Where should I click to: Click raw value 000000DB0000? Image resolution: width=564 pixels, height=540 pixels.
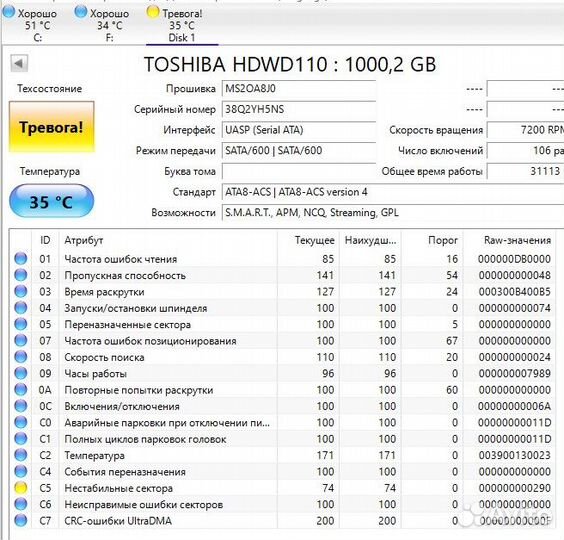pyautogui.click(x=514, y=259)
